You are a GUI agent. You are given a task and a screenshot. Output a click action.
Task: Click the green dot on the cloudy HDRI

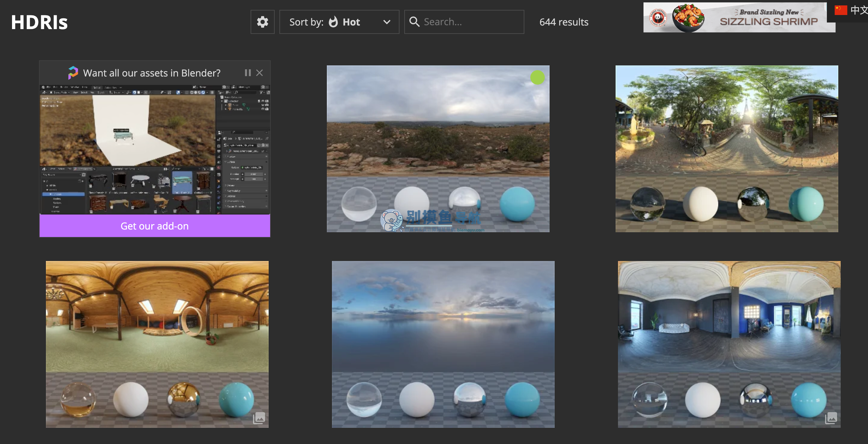(x=538, y=77)
